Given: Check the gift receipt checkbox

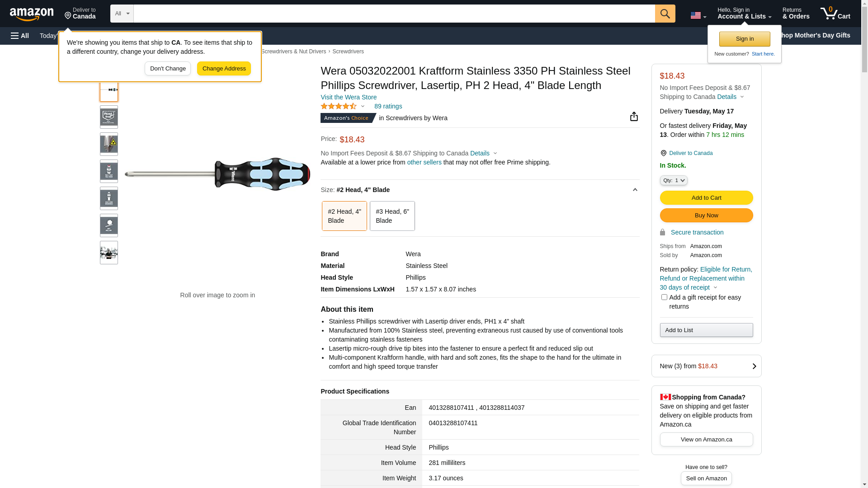Looking at the screenshot, I should [x=664, y=297].
